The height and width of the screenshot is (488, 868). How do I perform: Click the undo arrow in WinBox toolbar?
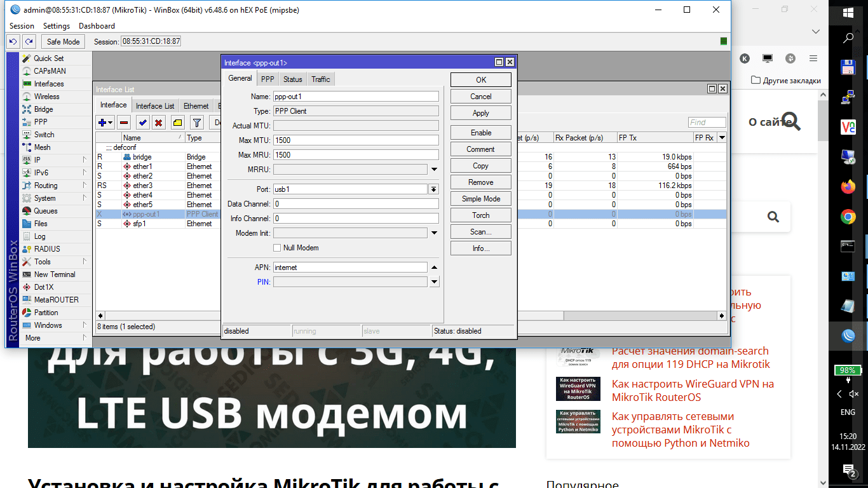click(x=13, y=41)
